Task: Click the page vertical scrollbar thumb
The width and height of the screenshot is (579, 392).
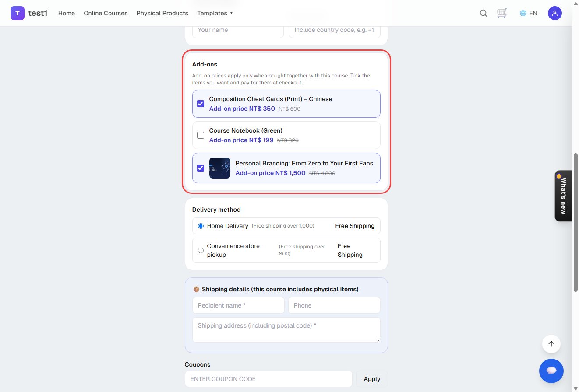Action: pyautogui.click(x=575, y=222)
